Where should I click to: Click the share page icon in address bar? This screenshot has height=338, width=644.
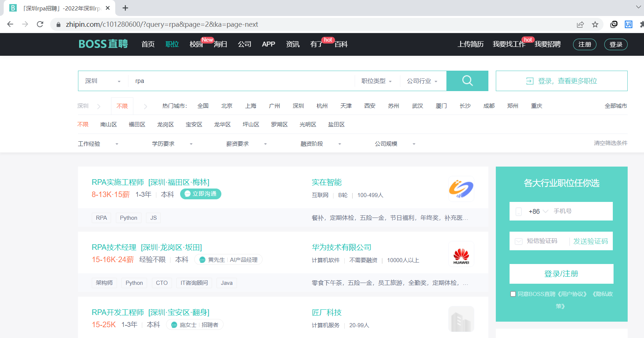(580, 25)
